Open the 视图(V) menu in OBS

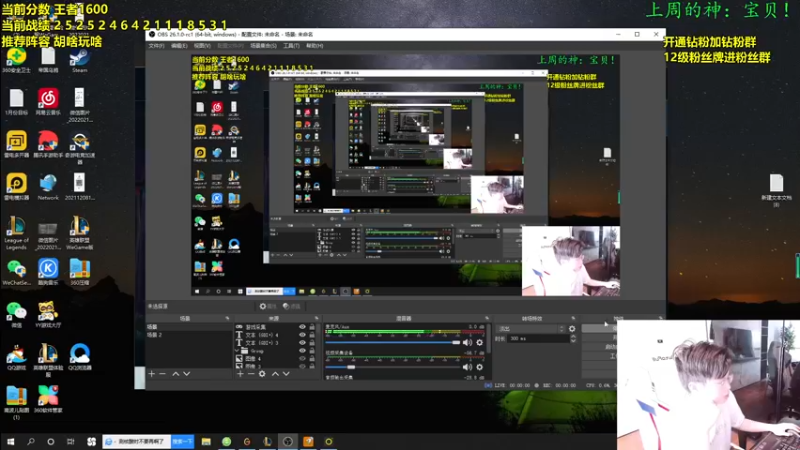point(202,46)
